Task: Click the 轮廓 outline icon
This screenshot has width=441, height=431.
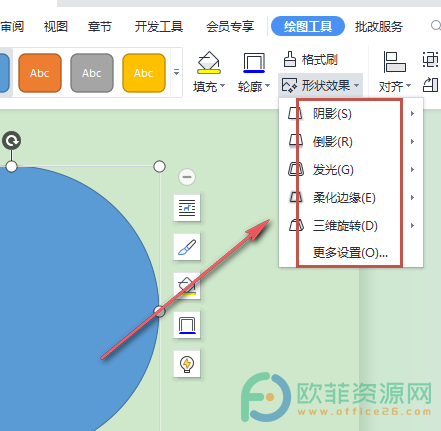Action: (x=254, y=63)
